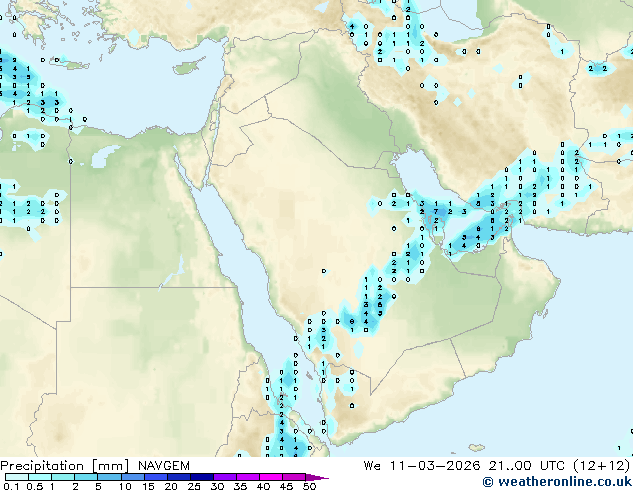Pick the 30–35 mm purple legend swatch
Viewport: 634px width, 490px height.
click(225, 477)
